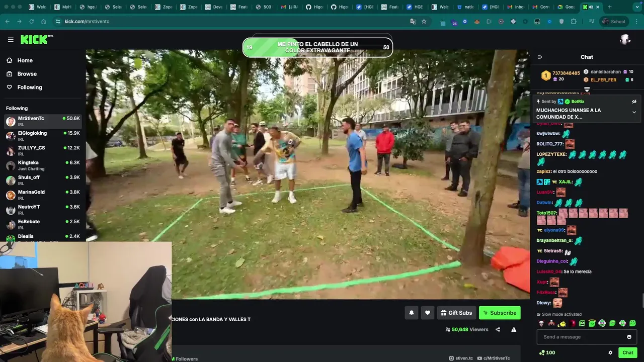Open the tab search dropdown
This screenshot has height=362, width=644.
coord(636,7)
